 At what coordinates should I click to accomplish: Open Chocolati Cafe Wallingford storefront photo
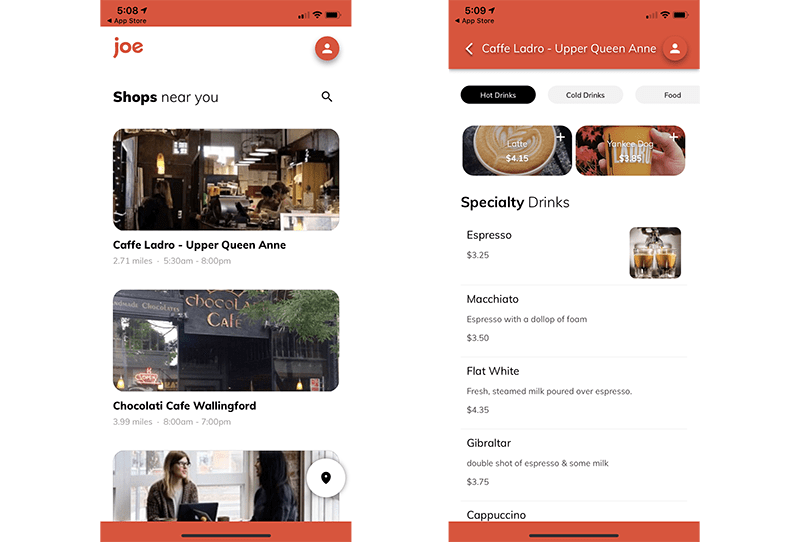[x=226, y=340]
